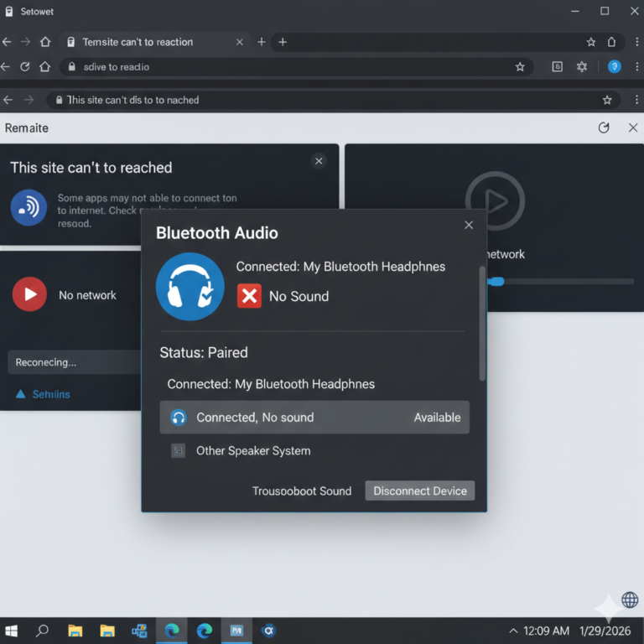This screenshot has height=644, width=644.
Task: Open the gear settings icon in the toolbar
Action: click(x=582, y=66)
